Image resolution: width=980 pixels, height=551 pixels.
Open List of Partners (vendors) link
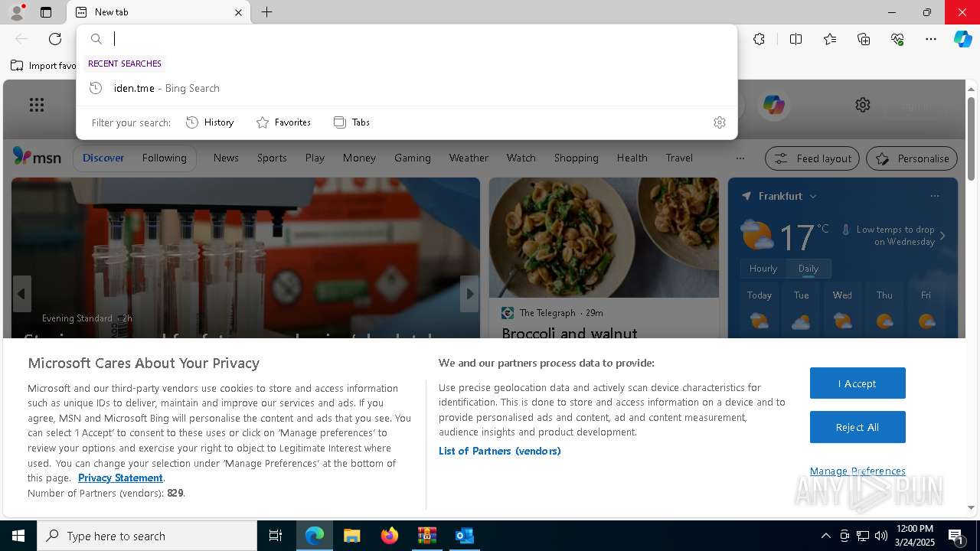(500, 451)
